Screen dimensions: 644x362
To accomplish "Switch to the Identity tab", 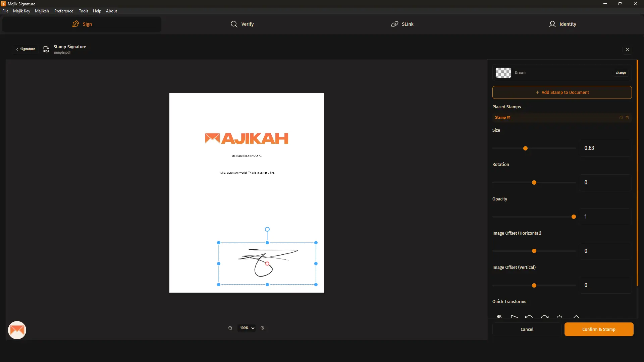I will [x=562, y=24].
